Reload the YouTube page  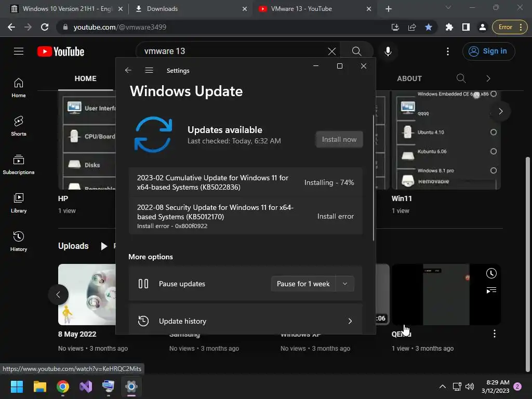coord(45,27)
